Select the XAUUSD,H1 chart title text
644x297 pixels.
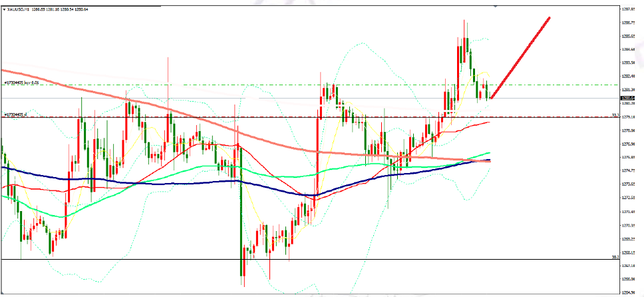point(18,9)
